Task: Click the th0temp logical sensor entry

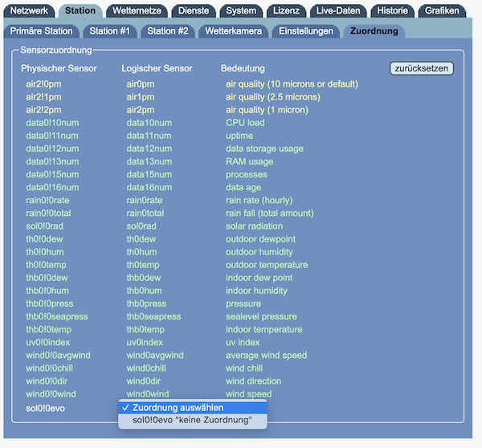Action: pyautogui.click(x=143, y=265)
